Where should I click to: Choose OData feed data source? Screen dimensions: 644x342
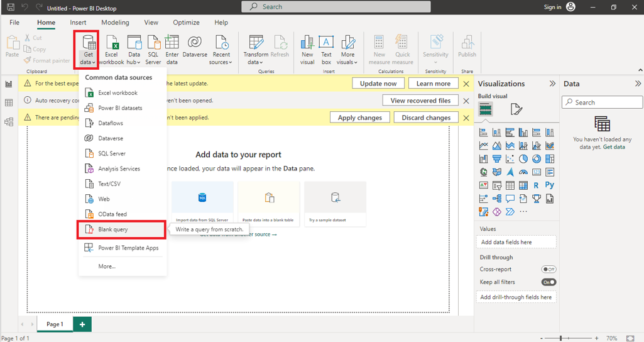(x=123, y=214)
